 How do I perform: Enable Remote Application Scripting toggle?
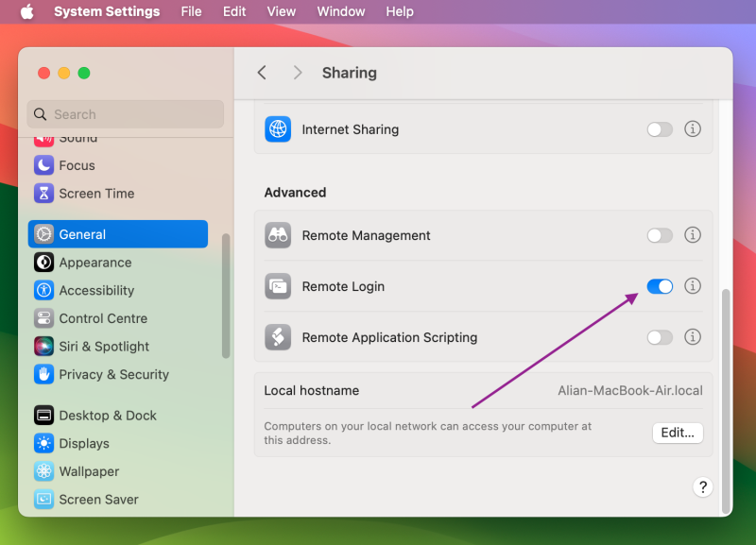tap(660, 337)
